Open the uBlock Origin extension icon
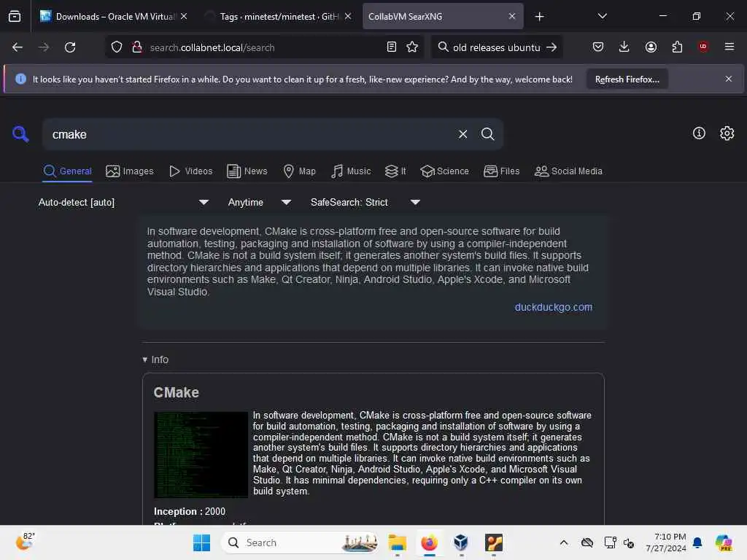Viewport: 747px width, 560px height. tap(703, 47)
